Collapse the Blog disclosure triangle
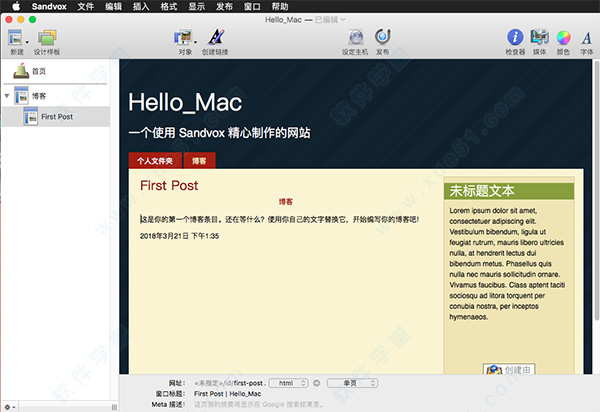 pyautogui.click(x=7, y=96)
